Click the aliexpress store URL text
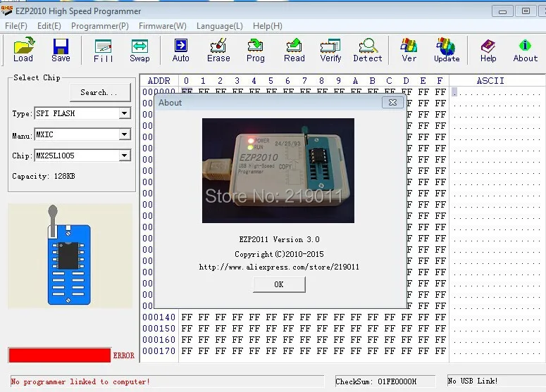 (279, 267)
